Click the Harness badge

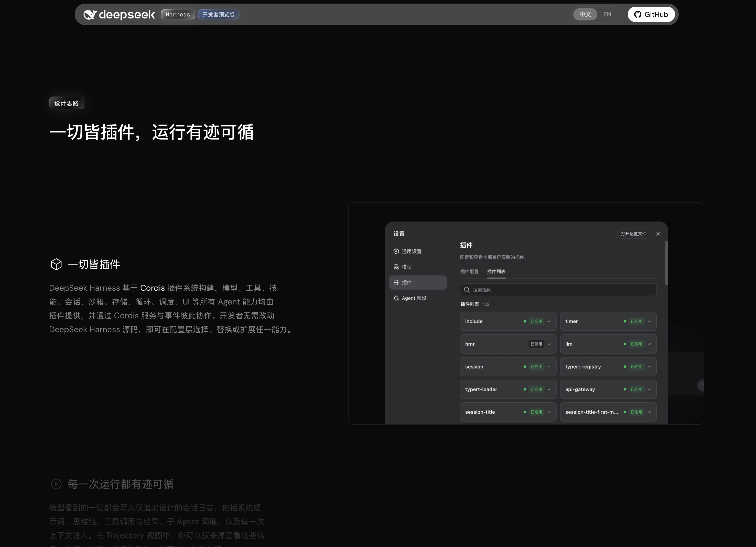[178, 14]
